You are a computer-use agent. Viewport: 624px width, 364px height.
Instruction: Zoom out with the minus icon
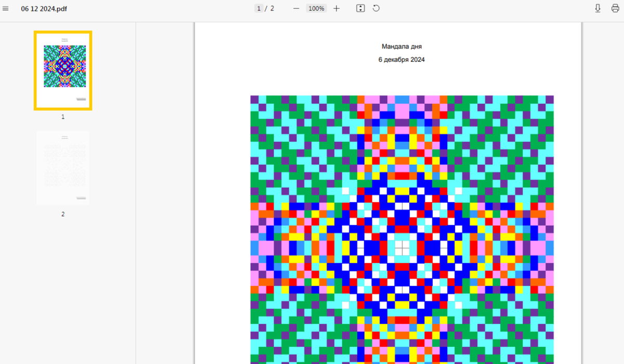(296, 8)
